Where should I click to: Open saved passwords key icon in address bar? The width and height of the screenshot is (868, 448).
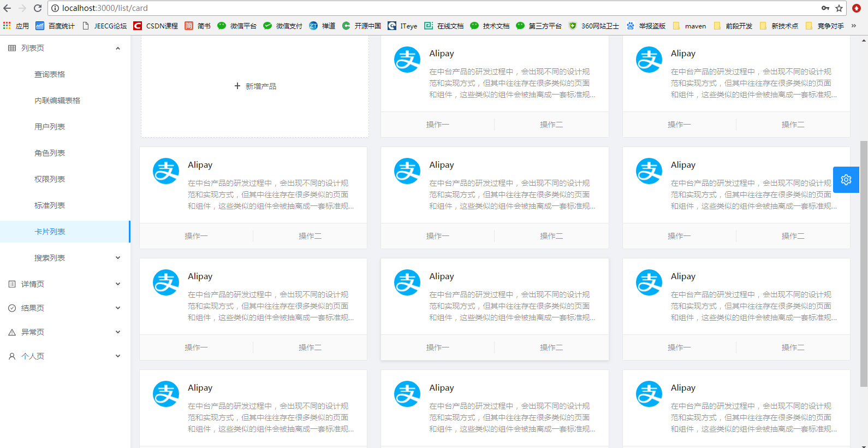coord(825,8)
